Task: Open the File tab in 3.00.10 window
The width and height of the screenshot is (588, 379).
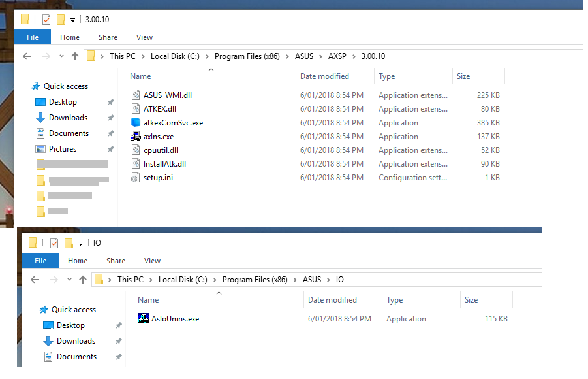Action: 33,37
